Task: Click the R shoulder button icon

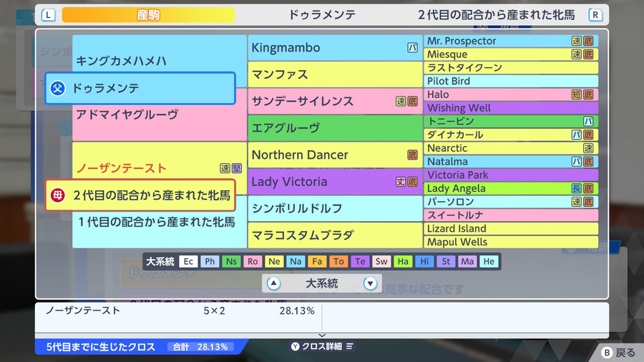Action: 595,15
